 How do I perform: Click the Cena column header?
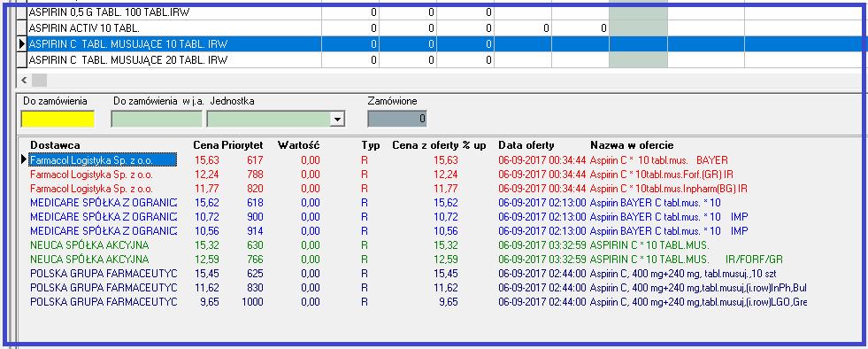pos(205,145)
